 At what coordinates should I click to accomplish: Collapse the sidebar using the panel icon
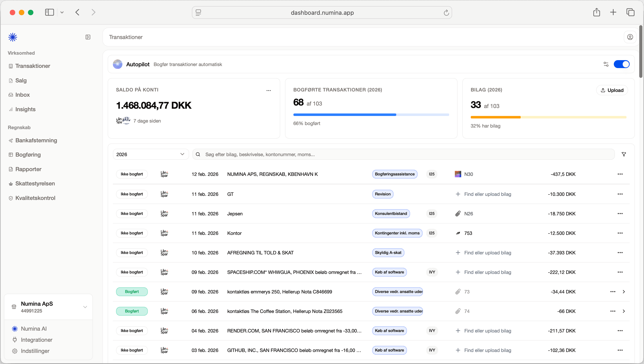(x=88, y=37)
